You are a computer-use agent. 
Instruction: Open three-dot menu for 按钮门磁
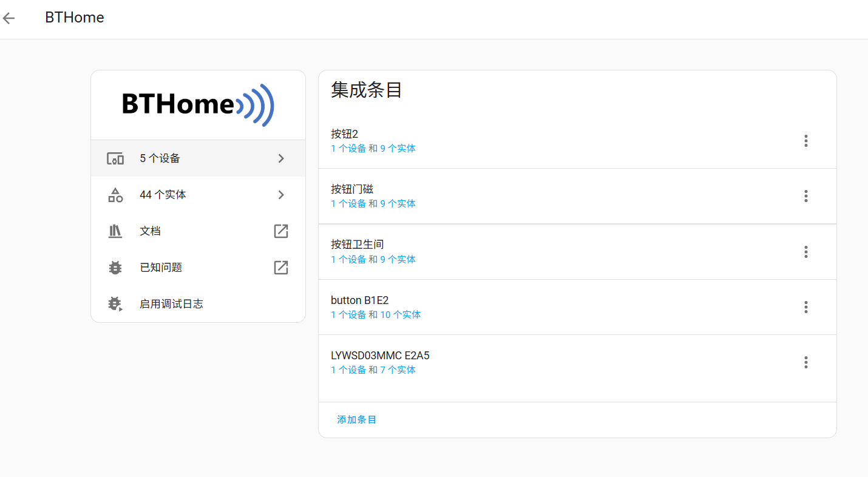806,196
